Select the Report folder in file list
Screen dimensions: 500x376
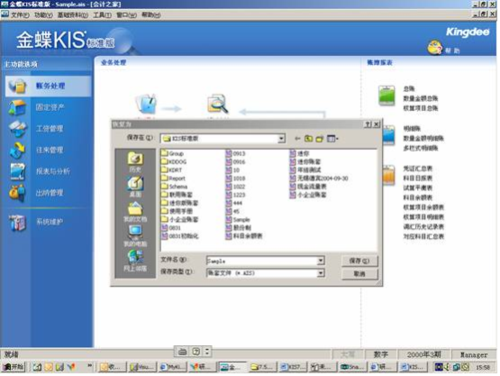pos(173,179)
